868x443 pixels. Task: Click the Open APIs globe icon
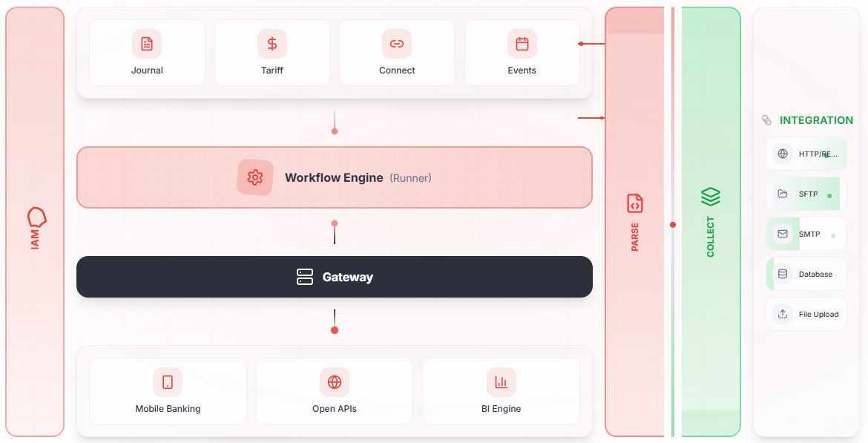pyautogui.click(x=335, y=382)
